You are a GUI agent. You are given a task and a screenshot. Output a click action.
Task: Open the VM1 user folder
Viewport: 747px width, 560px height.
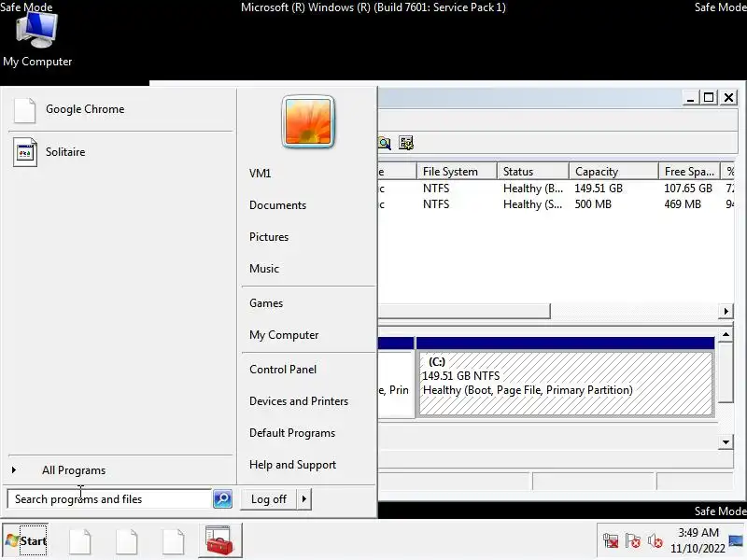[261, 174]
